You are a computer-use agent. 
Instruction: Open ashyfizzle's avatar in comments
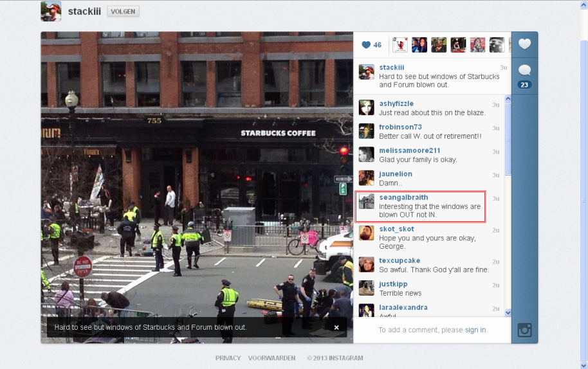tap(367, 107)
